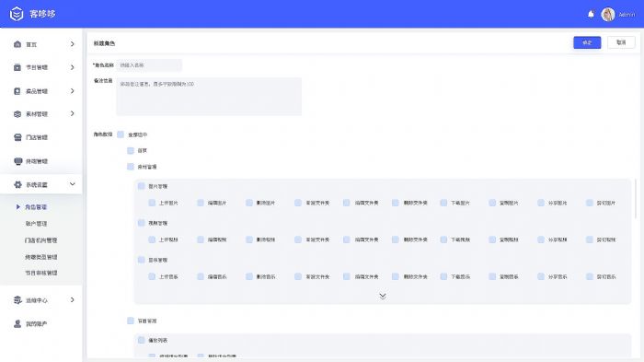This screenshot has height=362, width=644.
Task: Collapse the 系统设置 sidebar chevron
Action: pyautogui.click(x=73, y=184)
